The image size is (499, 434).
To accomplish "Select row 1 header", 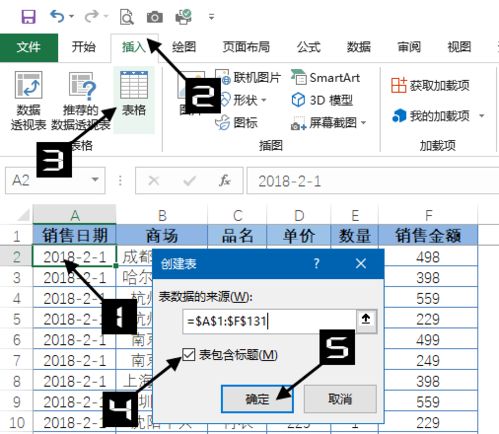I will coord(16,236).
